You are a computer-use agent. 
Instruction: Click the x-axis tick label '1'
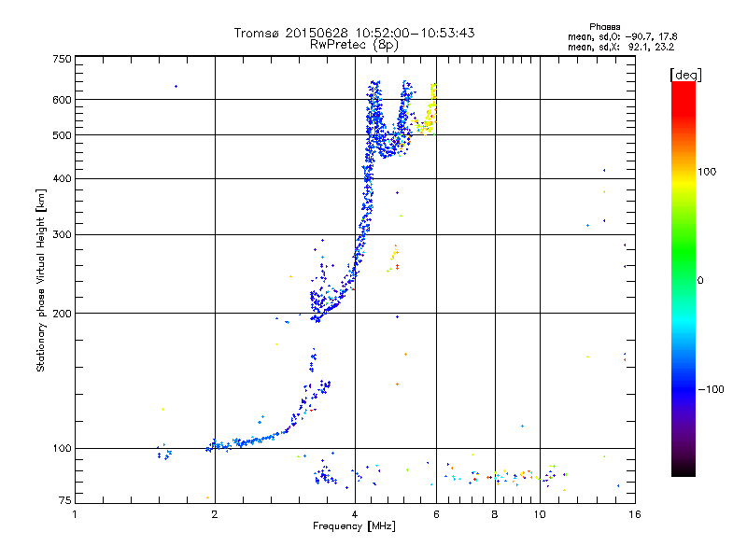tap(75, 514)
